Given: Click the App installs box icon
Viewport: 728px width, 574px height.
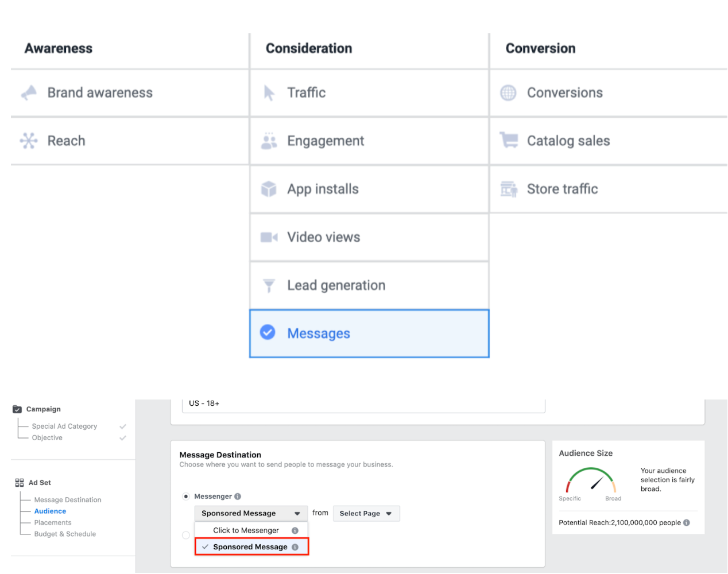Looking at the screenshot, I should pos(269,189).
